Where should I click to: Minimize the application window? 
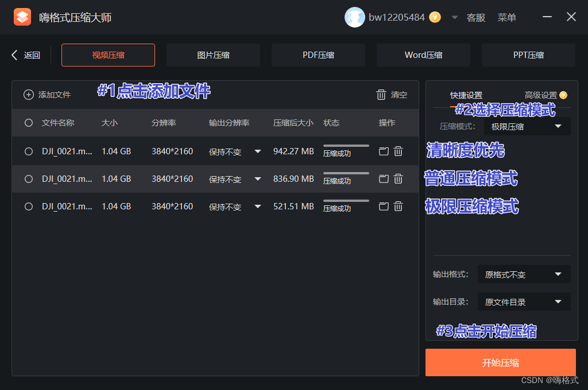coord(547,17)
